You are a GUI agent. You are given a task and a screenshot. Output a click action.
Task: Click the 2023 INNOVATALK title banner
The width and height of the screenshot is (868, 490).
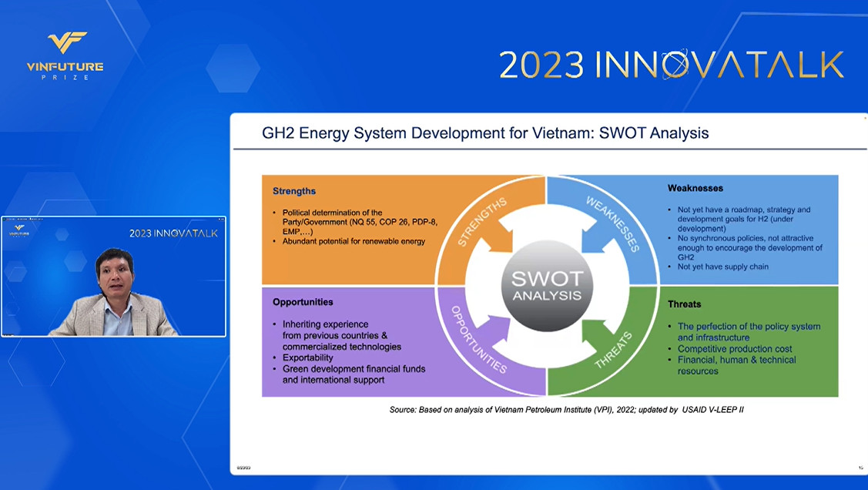point(672,64)
